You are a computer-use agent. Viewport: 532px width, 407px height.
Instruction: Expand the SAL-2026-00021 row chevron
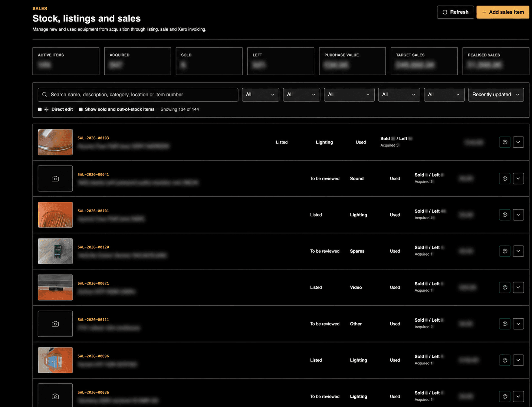coord(518,288)
